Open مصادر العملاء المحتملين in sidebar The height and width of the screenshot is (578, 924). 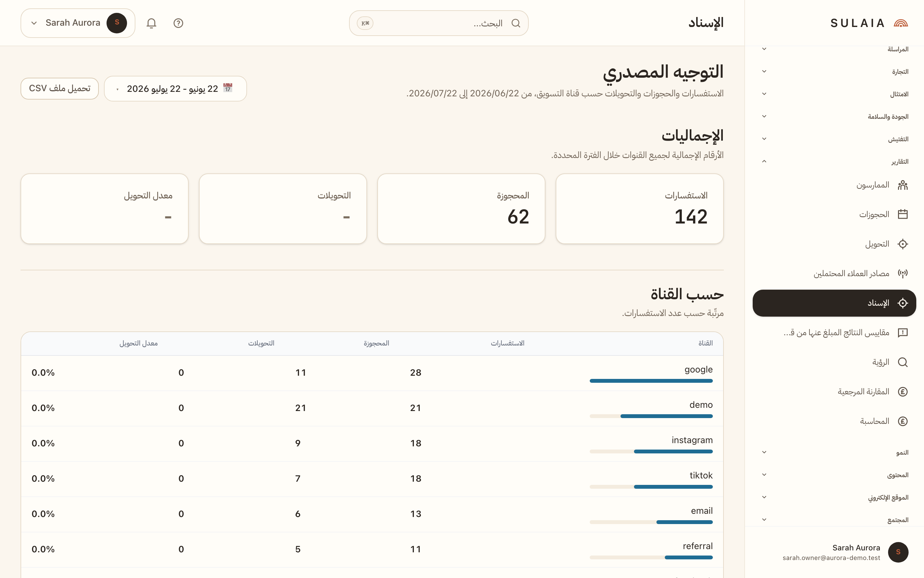click(834, 273)
